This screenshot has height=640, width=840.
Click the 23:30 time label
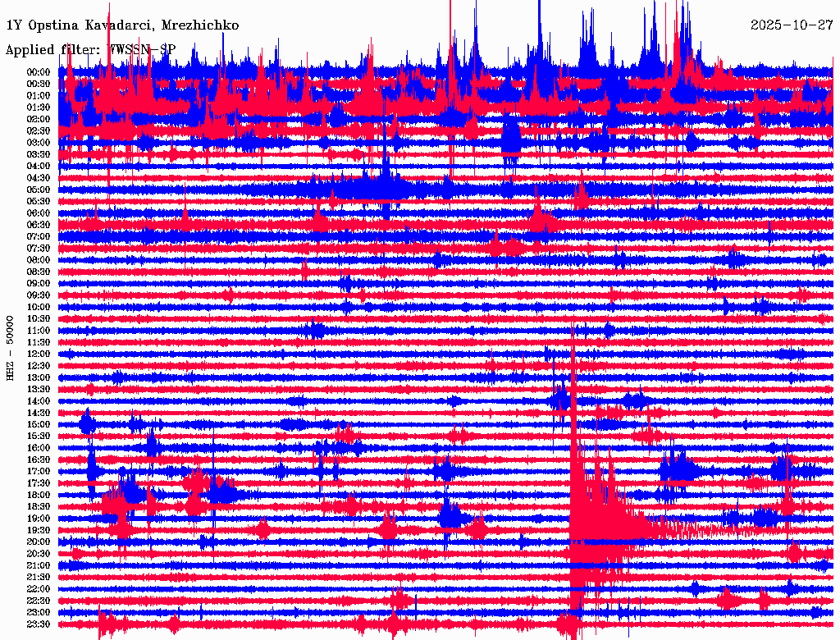coord(39,624)
